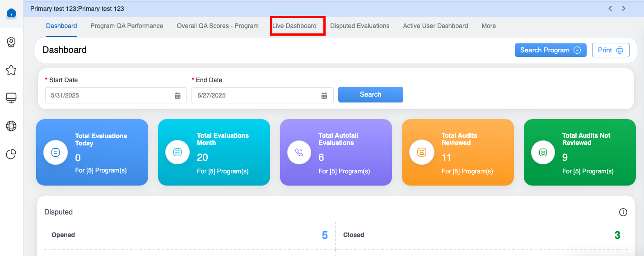This screenshot has width=644, height=256.
Task: Click the Start Date input field
Action: pos(108,95)
